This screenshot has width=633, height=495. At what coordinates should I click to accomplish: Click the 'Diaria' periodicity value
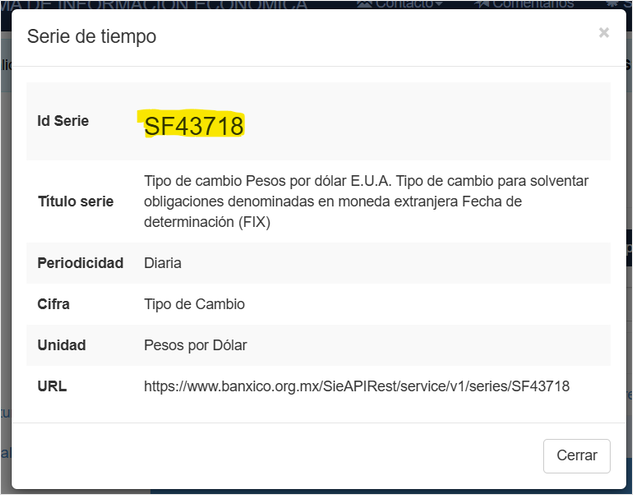[x=163, y=263]
